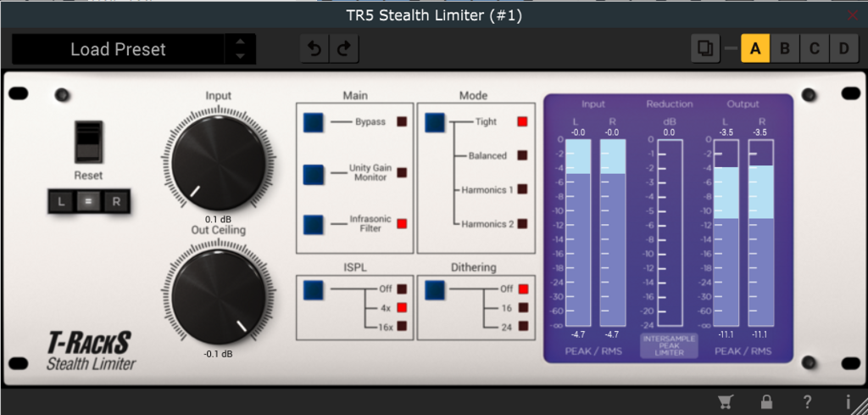This screenshot has width=868, height=415.
Task: Open the Load Preset dropdown
Action: pos(118,49)
